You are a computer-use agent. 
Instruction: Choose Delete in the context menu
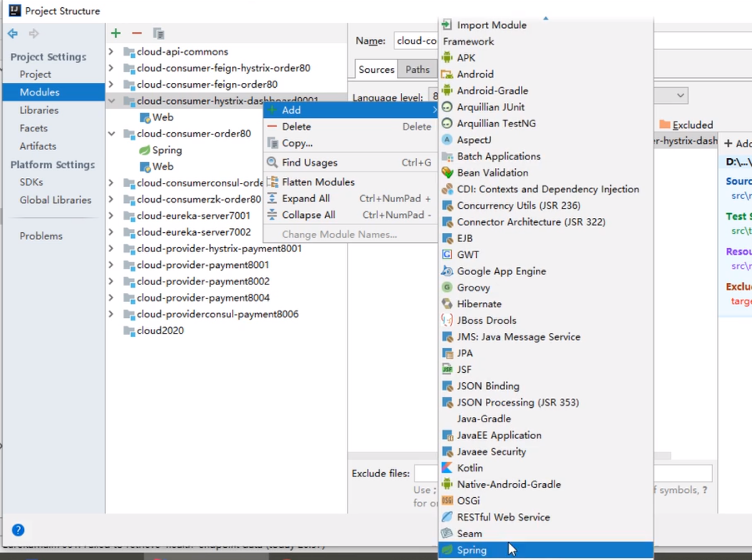point(350,127)
